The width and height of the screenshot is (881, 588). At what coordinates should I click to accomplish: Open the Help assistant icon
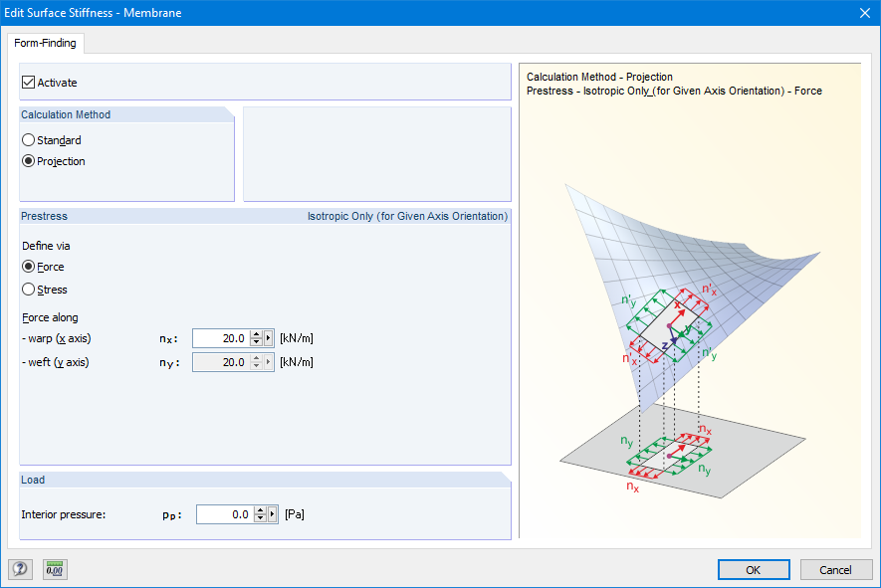[x=20, y=569]
